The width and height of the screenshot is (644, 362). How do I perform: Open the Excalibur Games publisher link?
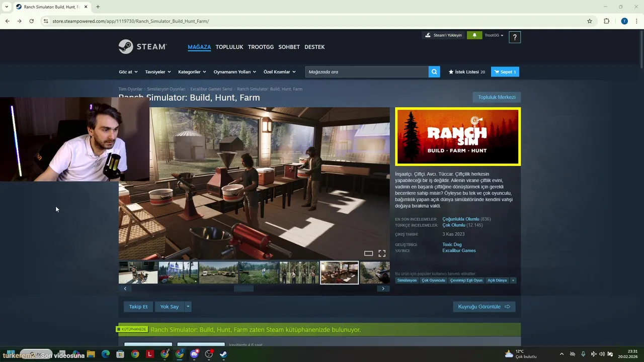click(459, 250)
